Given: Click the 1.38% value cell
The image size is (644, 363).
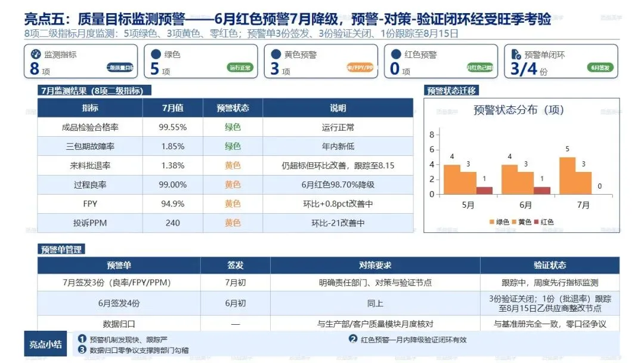Looking at the screenshot, I should (172, 165).
